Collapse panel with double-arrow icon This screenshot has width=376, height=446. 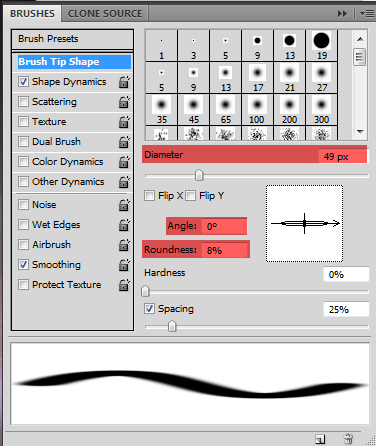342,14
